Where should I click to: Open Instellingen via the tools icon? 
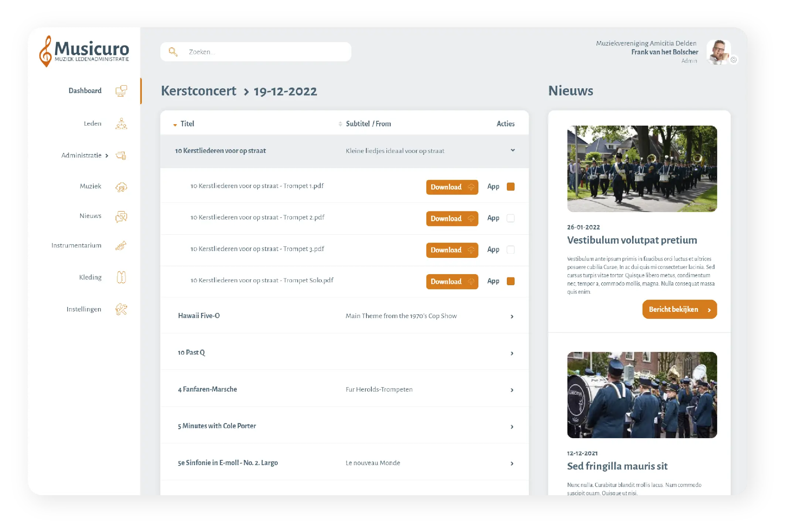click(x=121, y=309)
